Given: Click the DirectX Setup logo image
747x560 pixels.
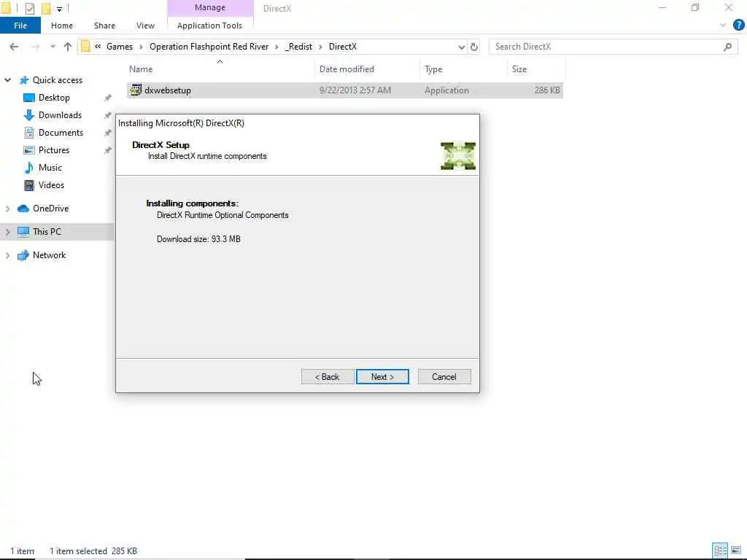Looking at the screenshot, I should tap(458, 156).
